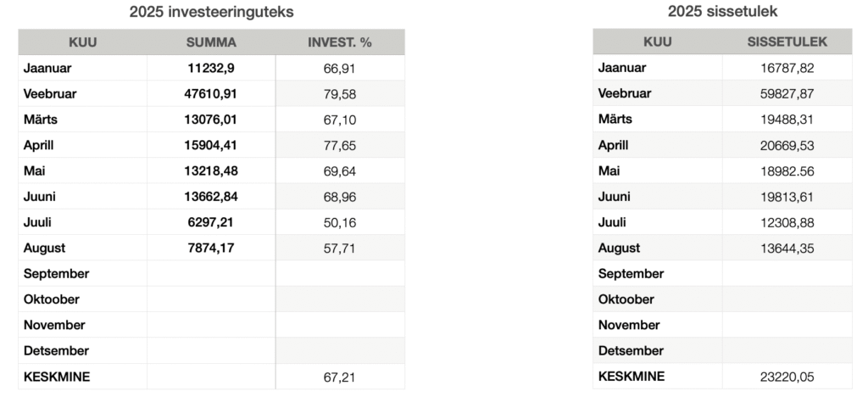Select the SISSETULEK column header
The height and width of the screenshot is (408, 868).
787,42
